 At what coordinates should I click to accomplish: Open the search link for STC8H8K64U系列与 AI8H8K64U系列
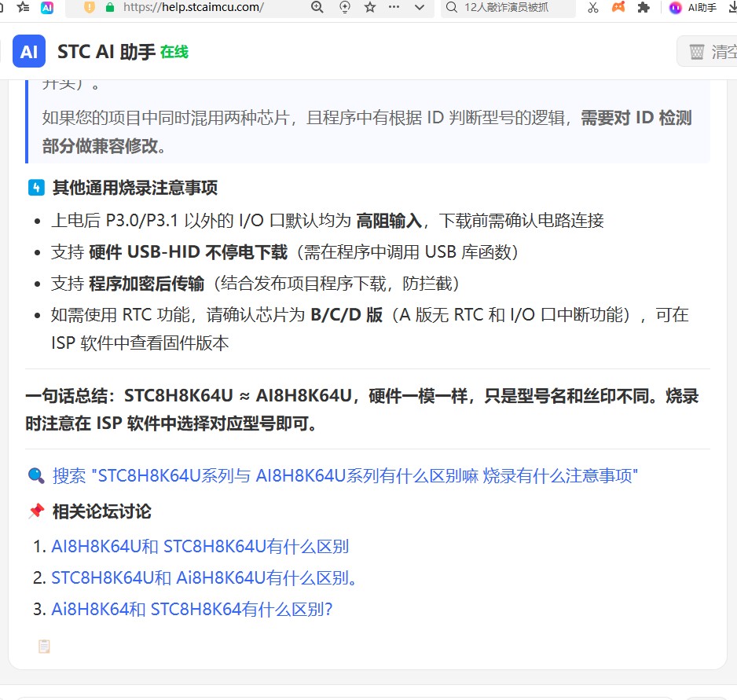[x=345, y=476]
